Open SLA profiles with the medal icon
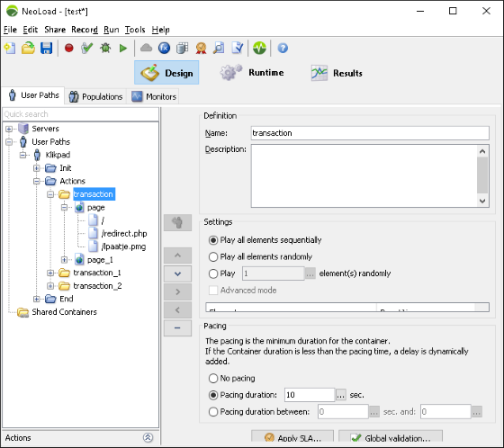This screenshot has width=504, height=448. click(x=201, y=49)
